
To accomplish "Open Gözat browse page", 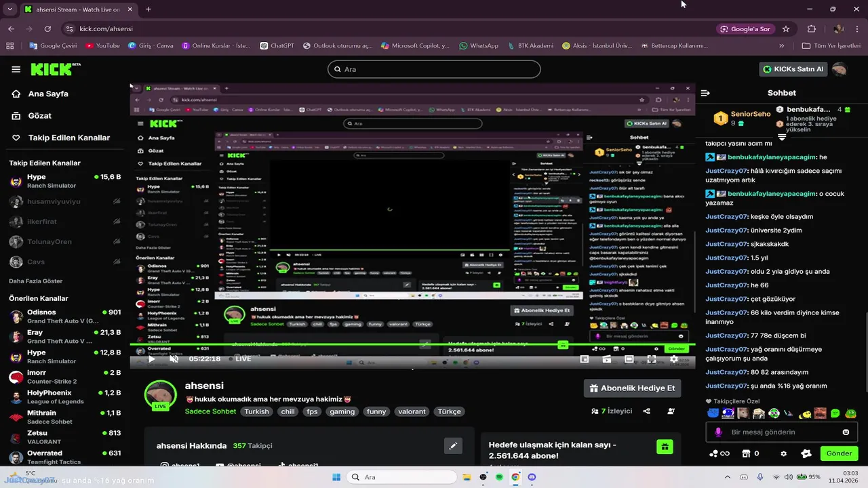I will [39, 116].
